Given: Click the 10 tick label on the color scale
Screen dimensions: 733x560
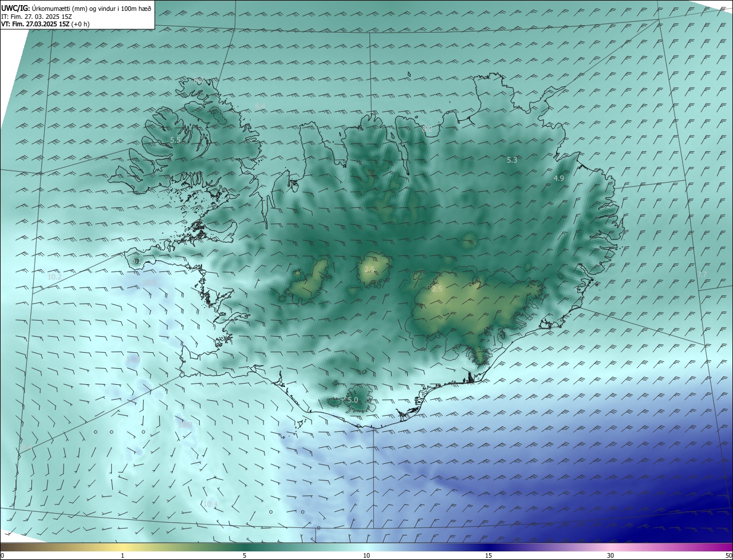Looking at the screenshot, I should point(366,555).
